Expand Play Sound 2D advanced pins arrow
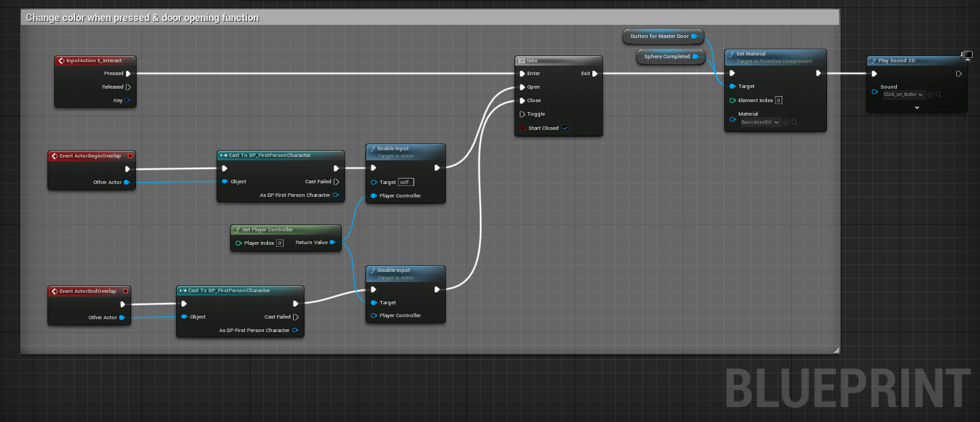Image resolution: width=980 pixels, height=422 pixels. 917,108
